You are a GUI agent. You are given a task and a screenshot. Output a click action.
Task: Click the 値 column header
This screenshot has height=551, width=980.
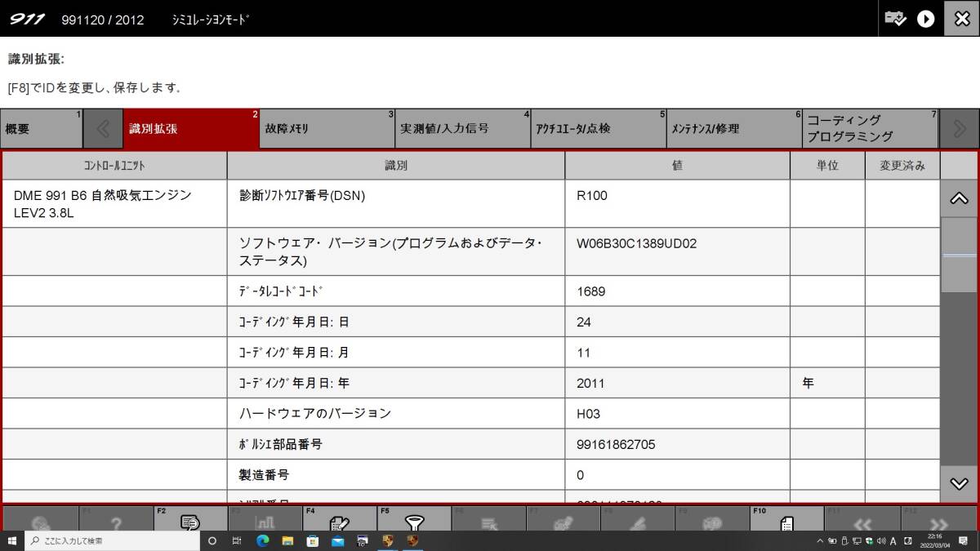click(x=677, y=166)
